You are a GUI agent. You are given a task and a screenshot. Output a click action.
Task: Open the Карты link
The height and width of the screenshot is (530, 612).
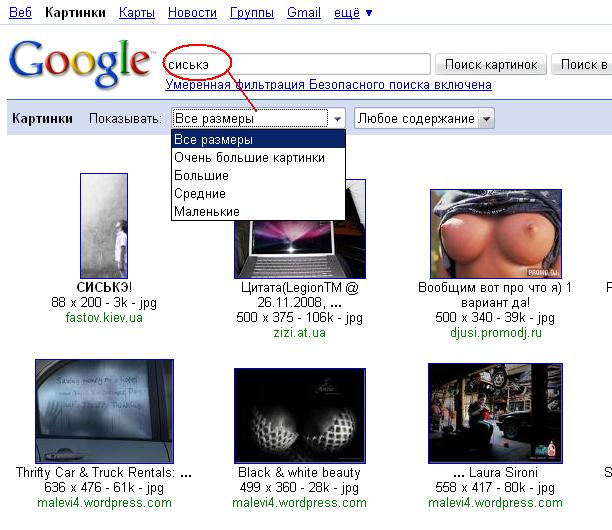[x=137, y=12]
